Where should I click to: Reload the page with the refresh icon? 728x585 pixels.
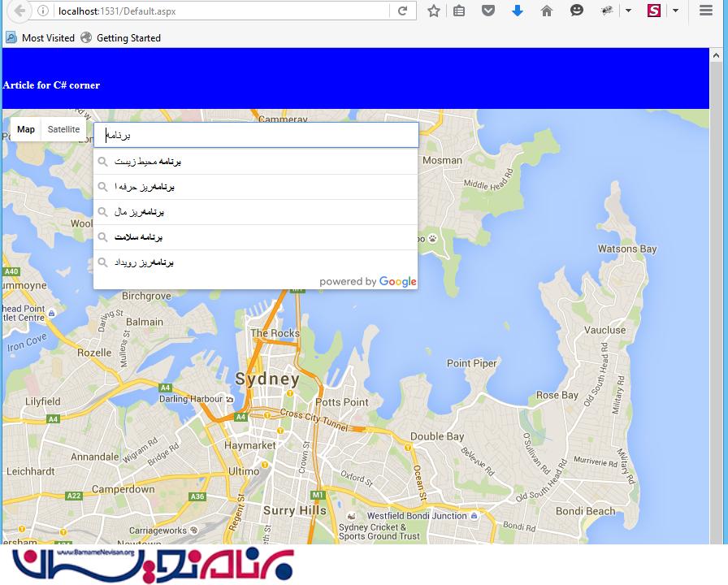pos(402,11)
